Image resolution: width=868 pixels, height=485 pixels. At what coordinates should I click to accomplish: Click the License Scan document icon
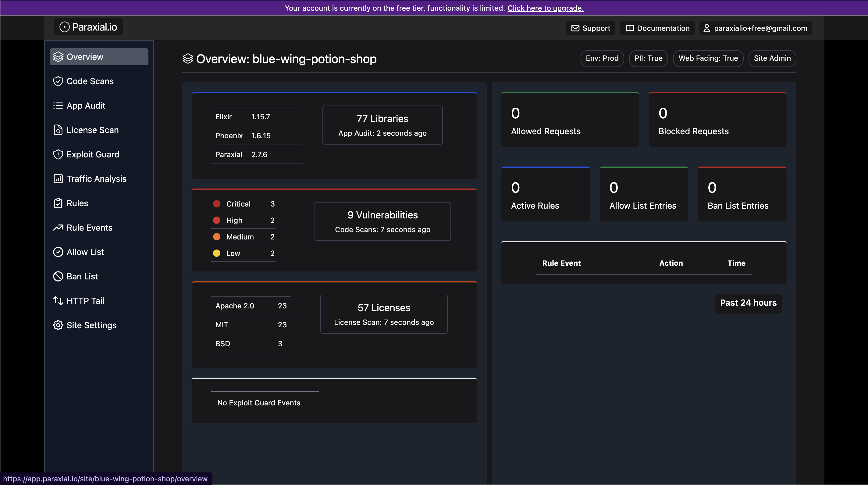[58, 130]
